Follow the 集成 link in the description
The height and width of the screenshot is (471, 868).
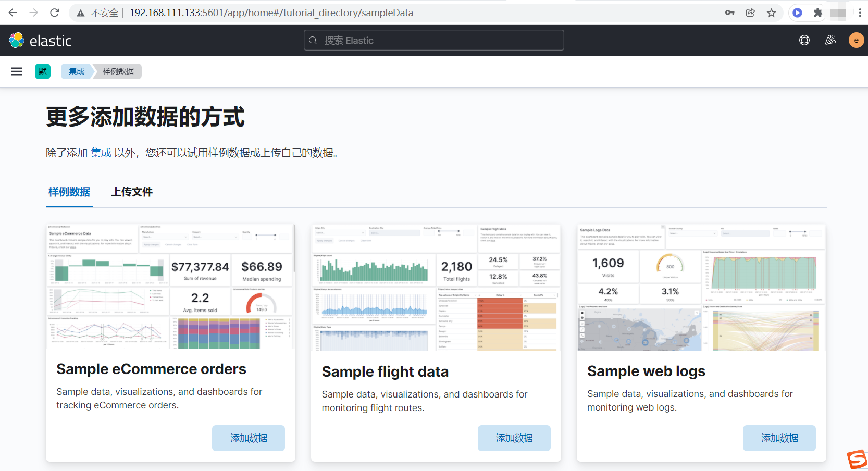101,153
